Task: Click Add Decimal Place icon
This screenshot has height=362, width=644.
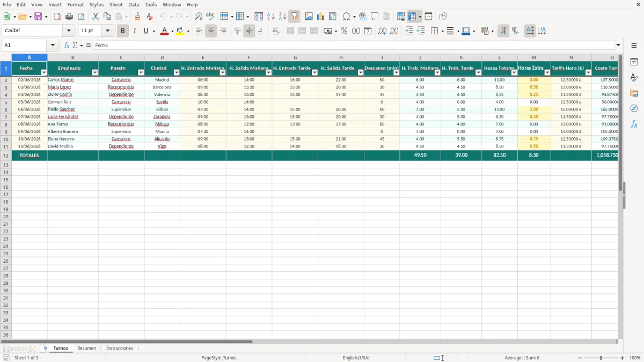Action: pyautogui.click(x=382, y=31)
